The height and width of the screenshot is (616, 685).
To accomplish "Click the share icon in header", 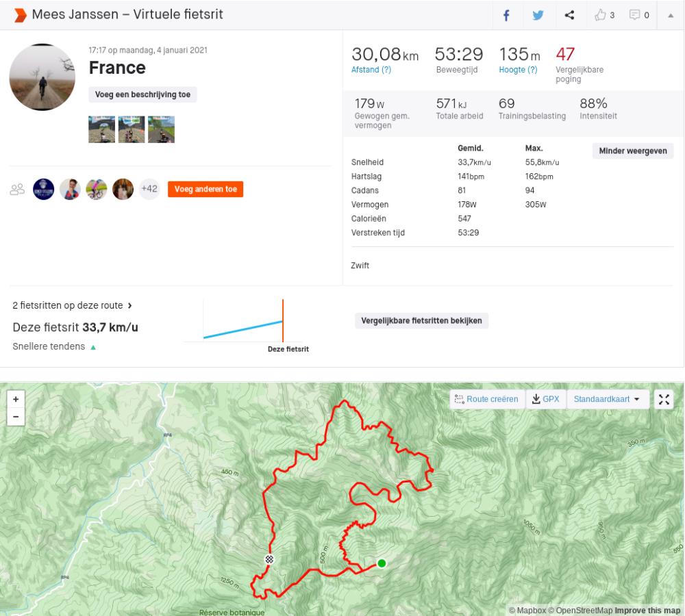I will coord(569,15).
